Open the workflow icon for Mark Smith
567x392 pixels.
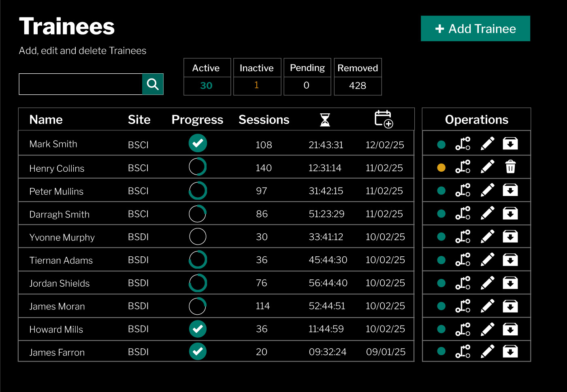click(x=463, y=143)
